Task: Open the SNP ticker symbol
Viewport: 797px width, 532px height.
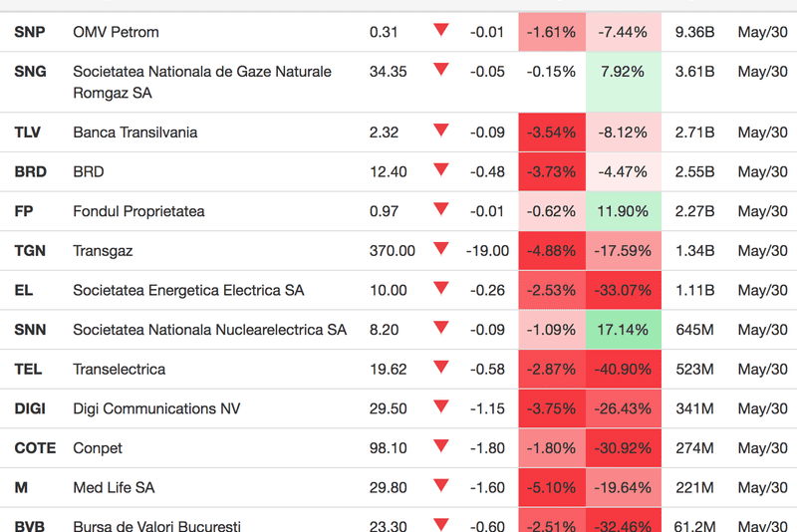Action: (x=30, y=32)
